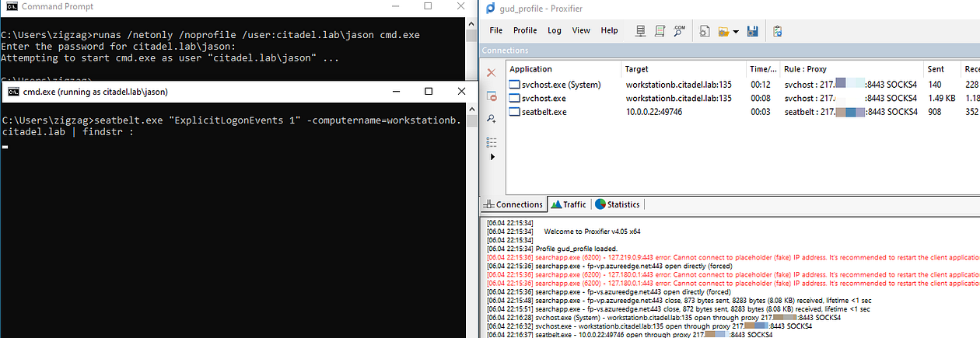The height and width of the screenshot is (338, 980).
Task: Expand the open profile dropdown arrow
Action: pos(736,32)
